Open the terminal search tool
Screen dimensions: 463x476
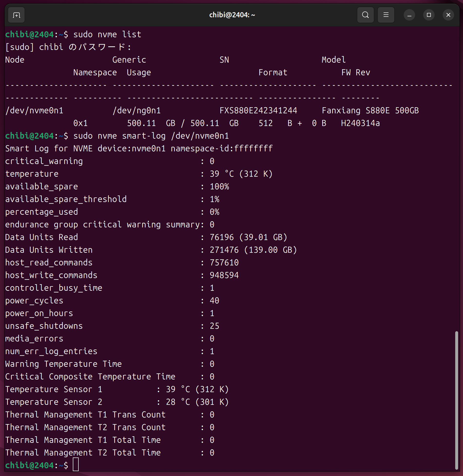tap(365, 15)
